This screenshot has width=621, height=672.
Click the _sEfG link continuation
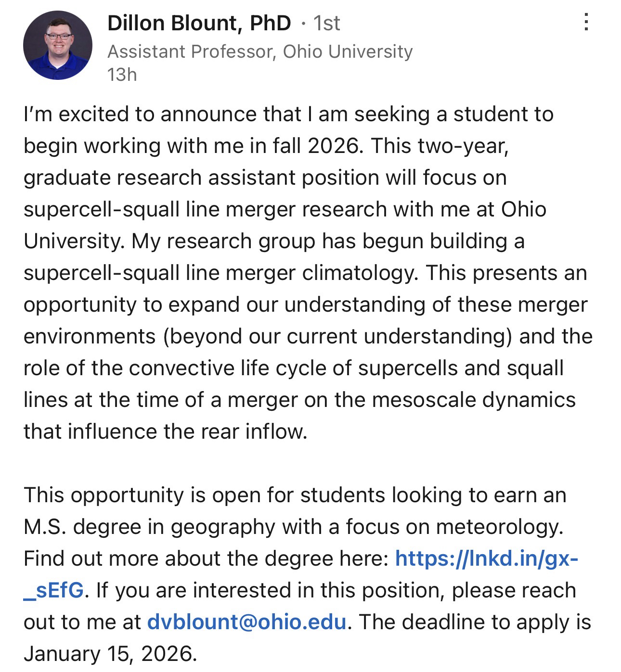(54, 590)
